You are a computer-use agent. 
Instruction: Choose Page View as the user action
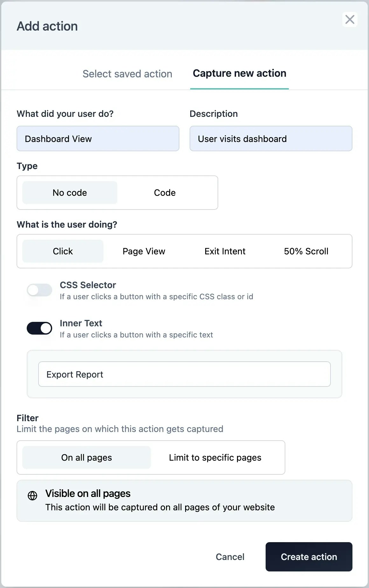tap(144, 251)
